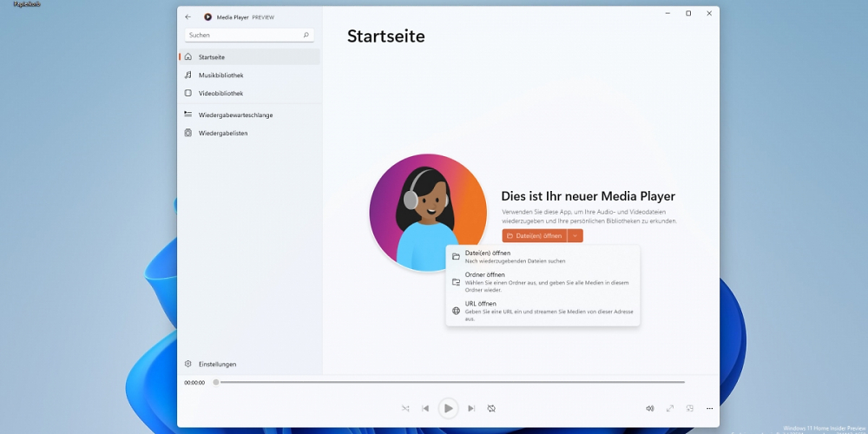Choose URL öffnen from the dropdown menu

pos(542,311)
